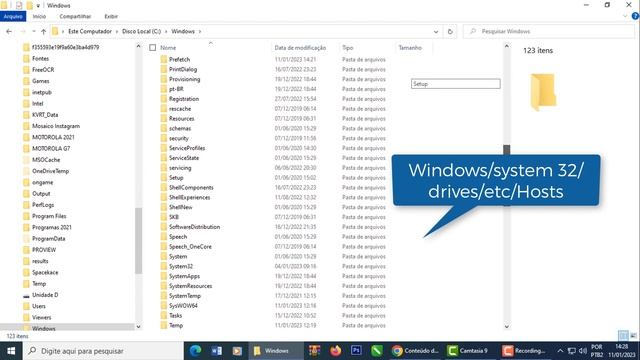Screen dimensions: 640x360
Task: Open recent locations dropdown arrow
Action: click(33, 31)
